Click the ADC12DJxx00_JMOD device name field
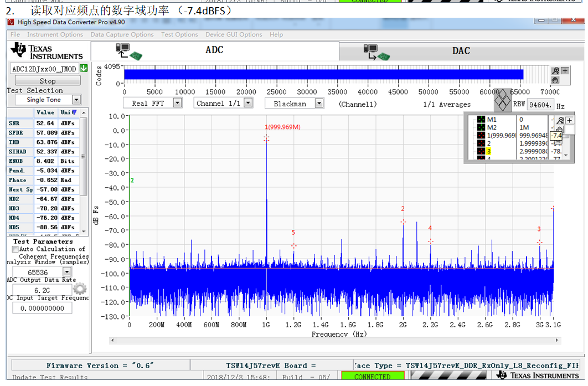 click(44, 69)
